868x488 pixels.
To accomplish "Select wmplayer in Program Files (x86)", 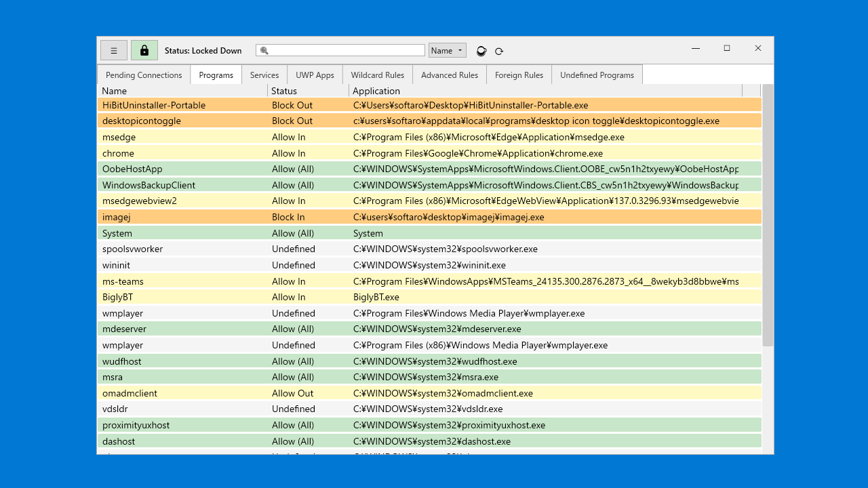I will point(429,345).
